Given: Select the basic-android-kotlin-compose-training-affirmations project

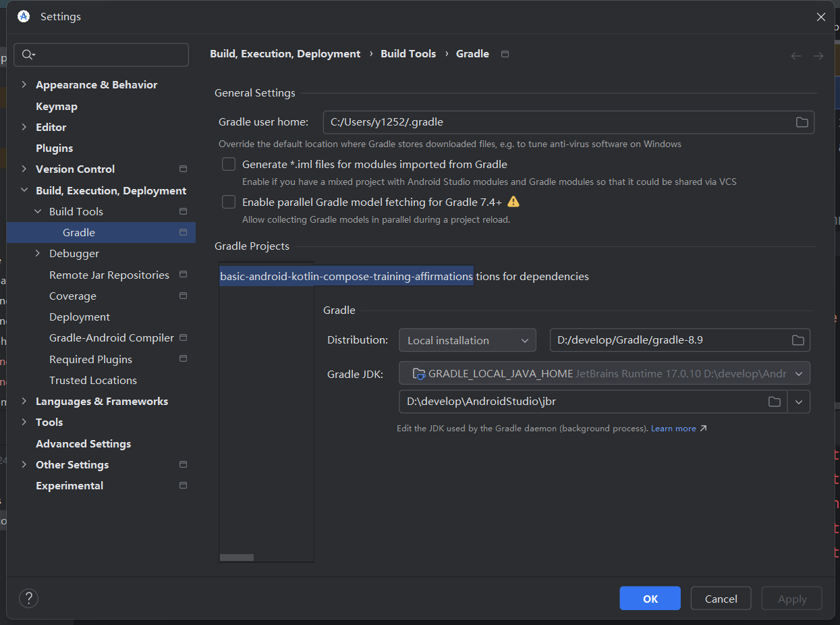Looking at the screenshot, I should [x=346, y=276].
